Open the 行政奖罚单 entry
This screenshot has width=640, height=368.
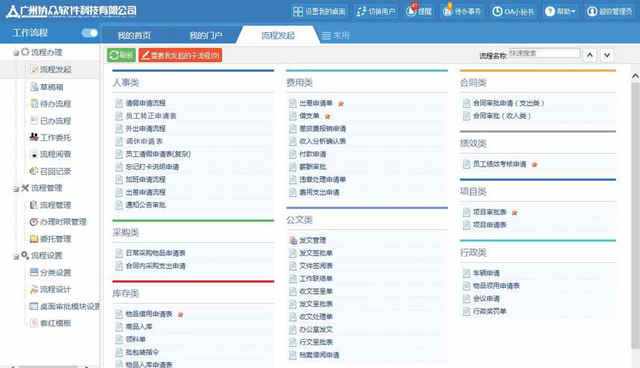(489, 311)
